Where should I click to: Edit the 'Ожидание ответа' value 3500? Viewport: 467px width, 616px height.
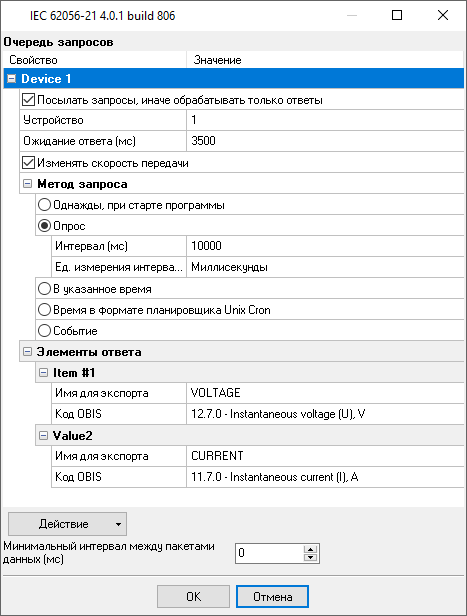(x=325, y=141)
